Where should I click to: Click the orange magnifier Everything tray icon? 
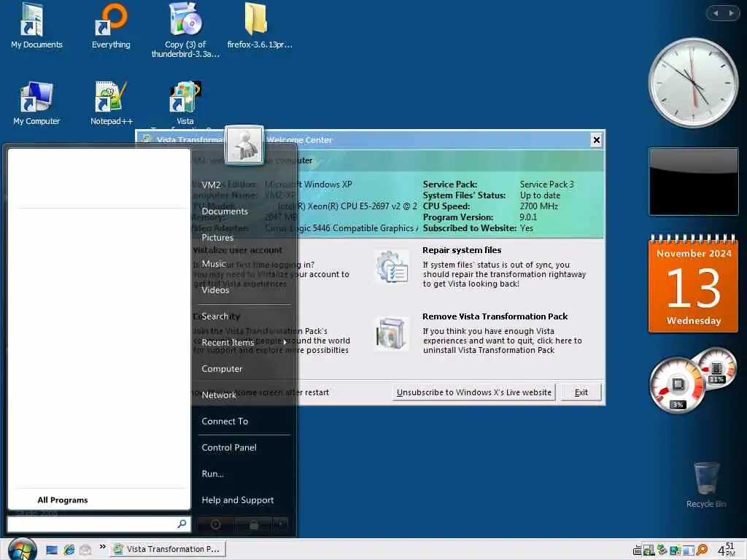(x=701, y=550)
